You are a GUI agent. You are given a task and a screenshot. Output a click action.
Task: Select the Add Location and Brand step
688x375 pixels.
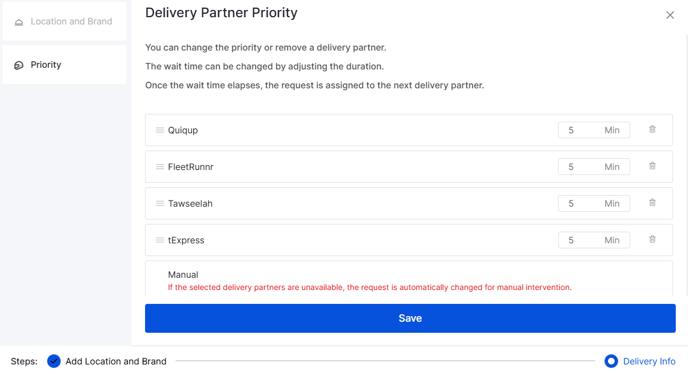pos(116,361)
